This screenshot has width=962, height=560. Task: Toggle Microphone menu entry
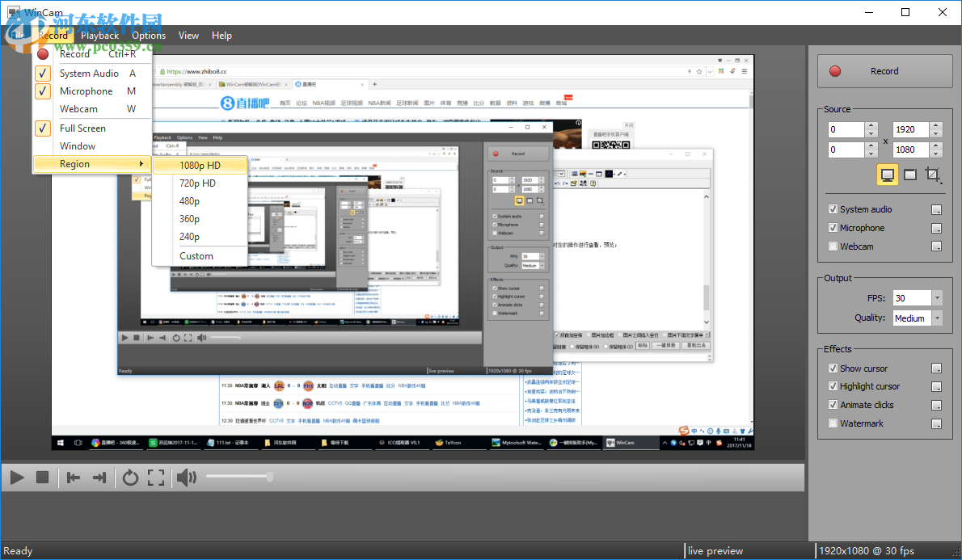pyautogui.click(x=92, y=91)
